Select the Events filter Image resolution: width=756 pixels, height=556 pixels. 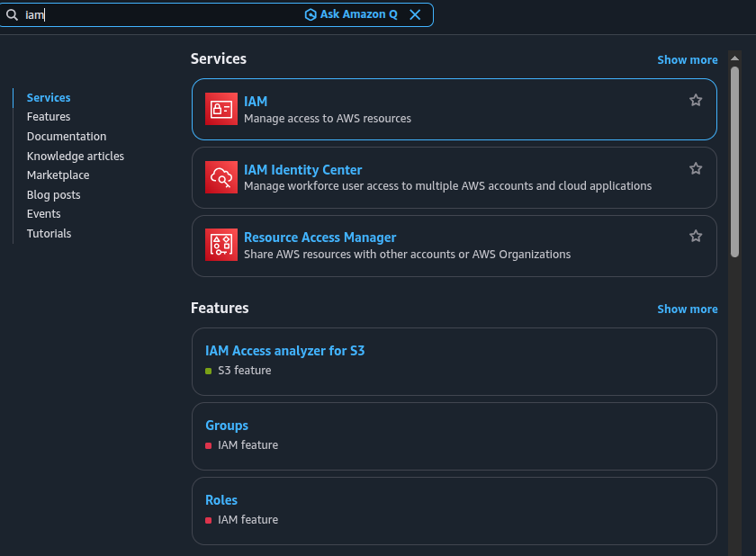(44, 214)
